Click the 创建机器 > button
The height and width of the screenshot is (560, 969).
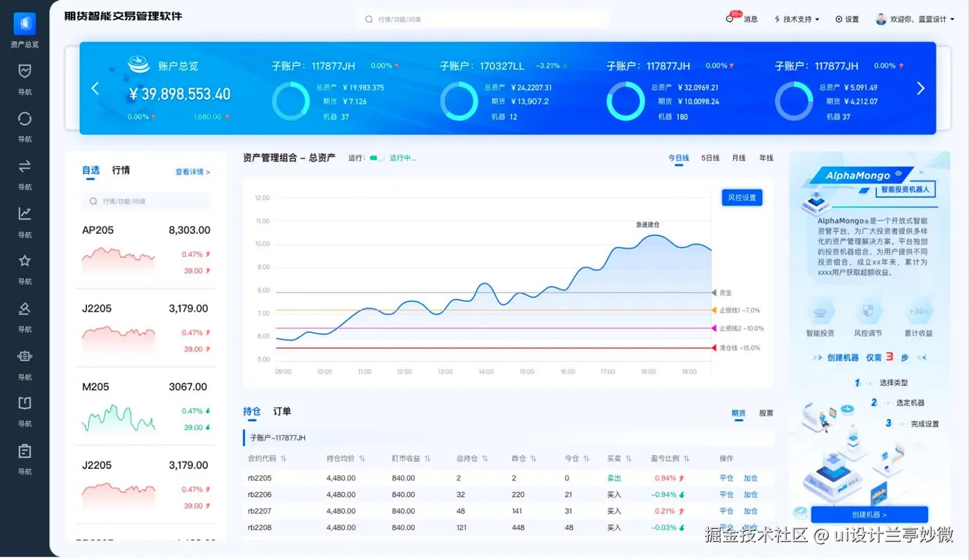coord(869,515)
